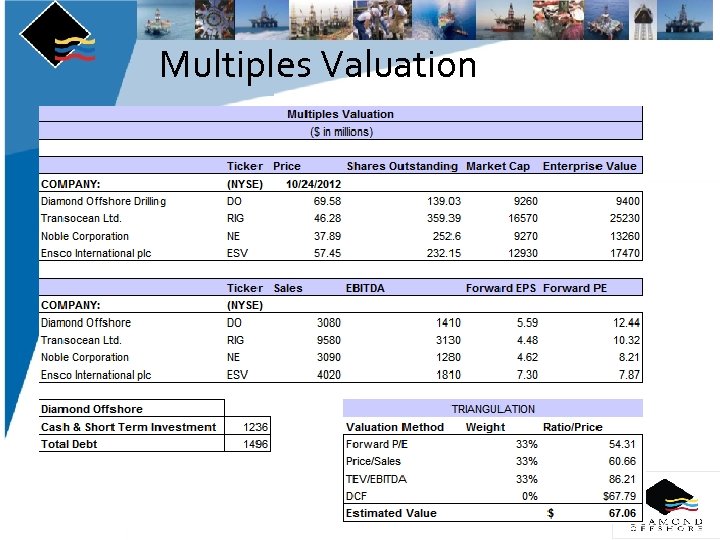Click the date '10/24/2012'
The height and width of the screenshot is (540, 720).
pos(314,184)
